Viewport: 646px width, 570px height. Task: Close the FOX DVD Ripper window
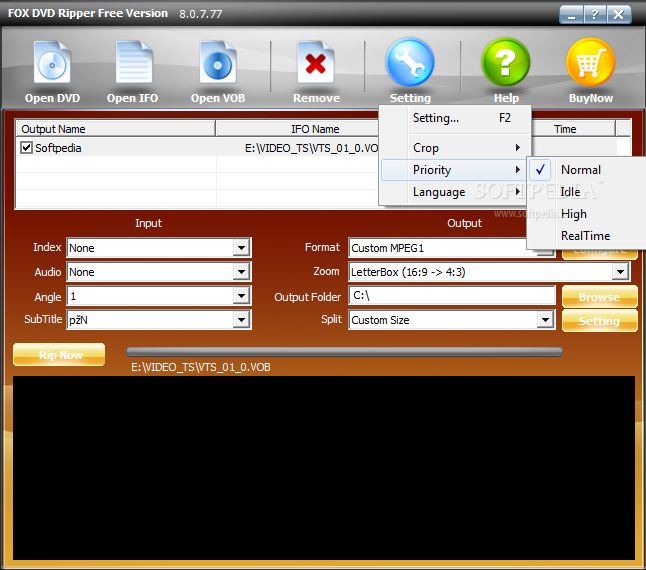point(619,15)
